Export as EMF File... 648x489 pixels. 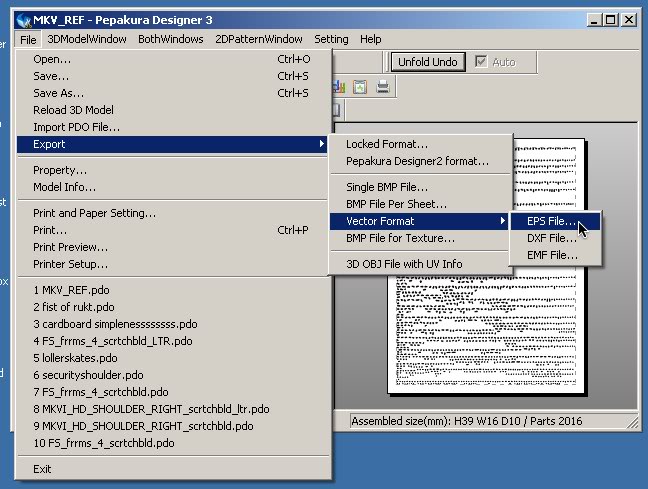[555, 255]
